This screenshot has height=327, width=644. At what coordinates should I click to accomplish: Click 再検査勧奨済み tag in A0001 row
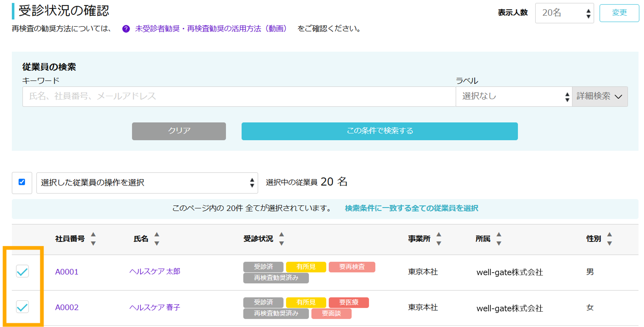point(276,278)
